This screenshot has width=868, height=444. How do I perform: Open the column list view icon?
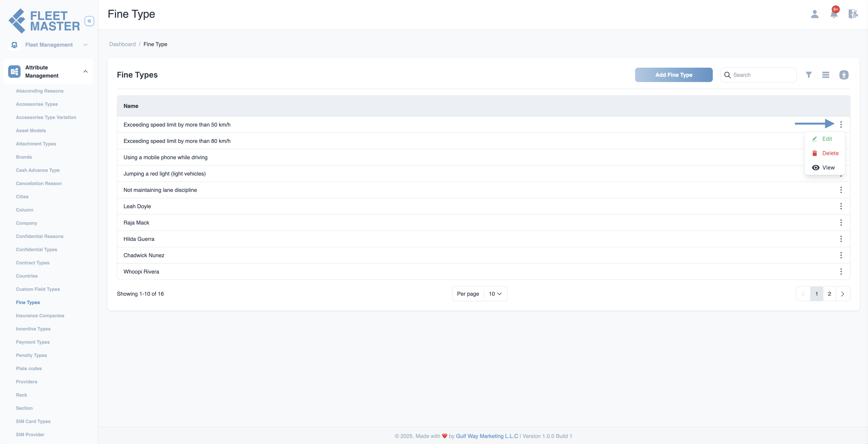click(x=825, y=75)
